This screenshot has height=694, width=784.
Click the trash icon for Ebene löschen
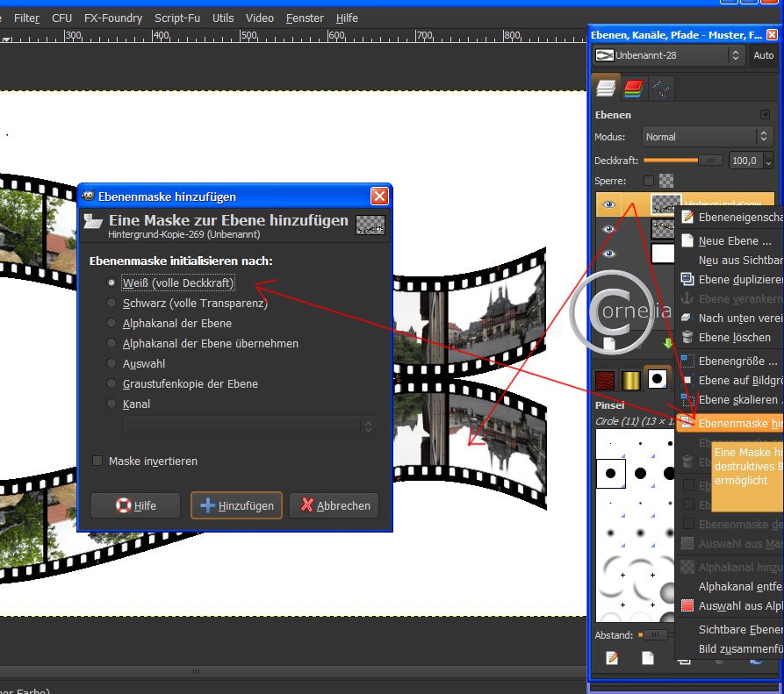pyautogui.click(x=688, y=337)
